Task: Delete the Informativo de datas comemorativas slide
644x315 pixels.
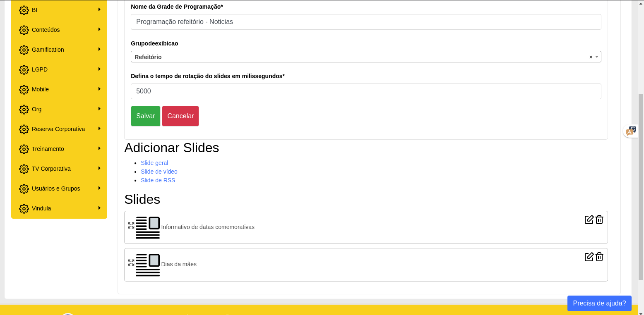Action: coord(599,220)
